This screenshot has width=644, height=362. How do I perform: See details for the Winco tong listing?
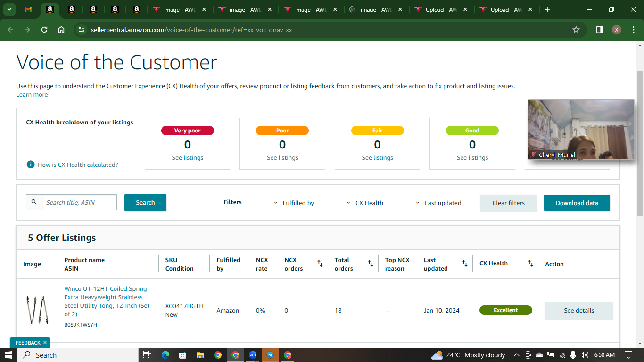click(x=579, y=310)
